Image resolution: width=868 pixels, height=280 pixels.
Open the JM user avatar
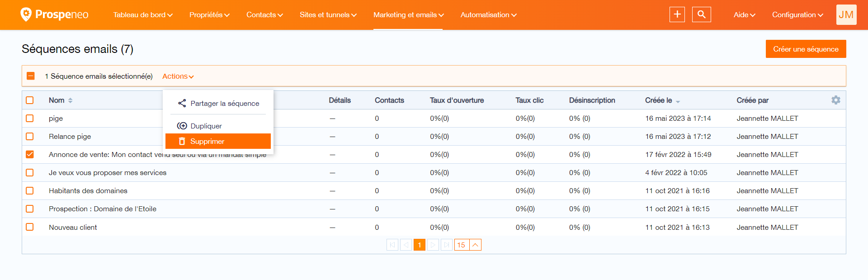(x=846, y=14)
